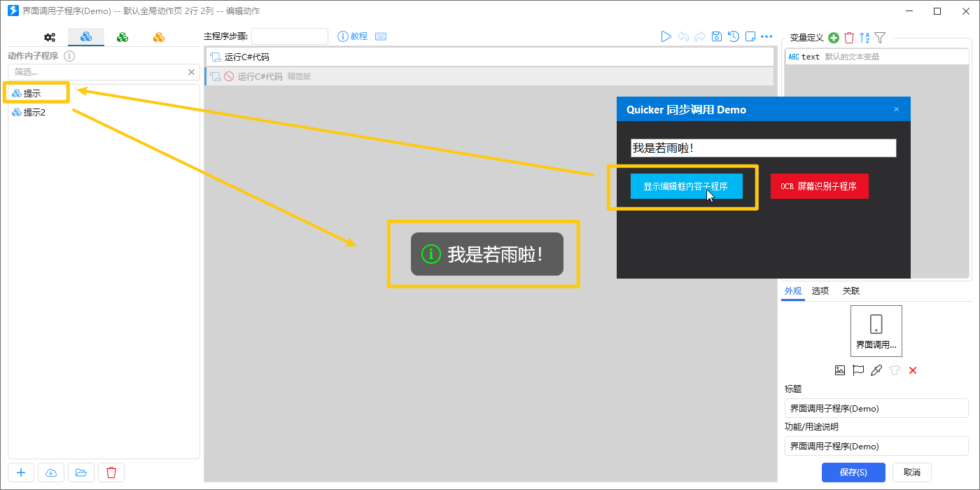Maximize the editor window

pos(937,10)
